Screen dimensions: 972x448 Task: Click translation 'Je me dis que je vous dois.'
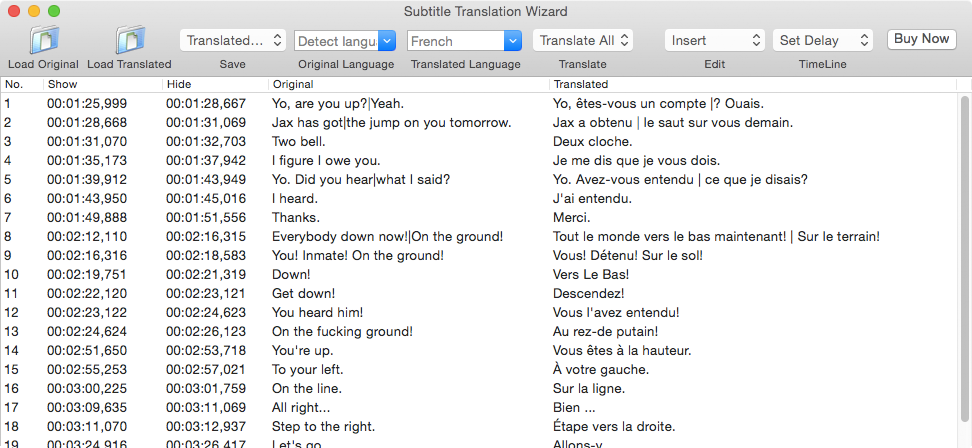click(636, 161)
